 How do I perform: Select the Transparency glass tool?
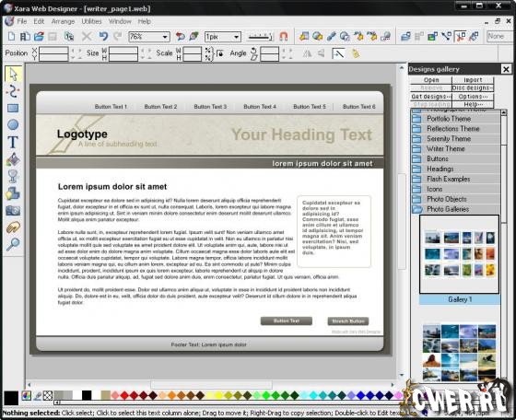click(x=13, y=176)
